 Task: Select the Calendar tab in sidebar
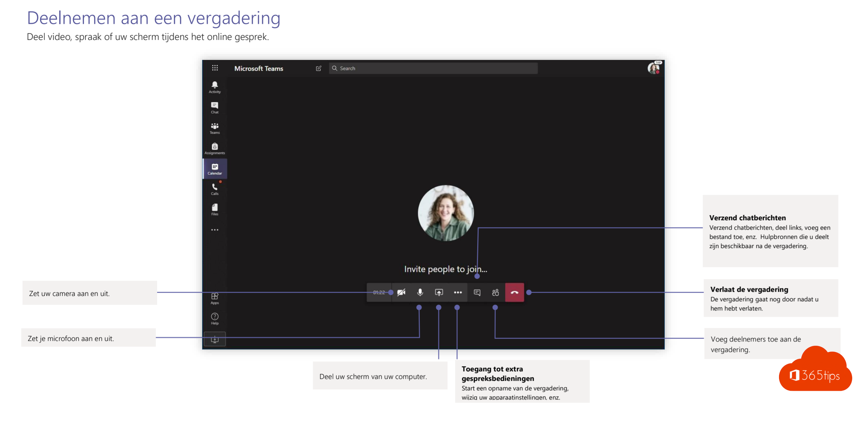click(x=215, y=169)
